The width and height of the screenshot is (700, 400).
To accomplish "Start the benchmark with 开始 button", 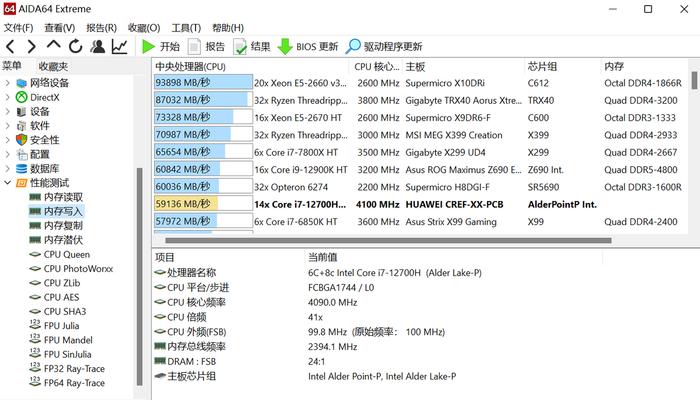I will coord(161,46).
